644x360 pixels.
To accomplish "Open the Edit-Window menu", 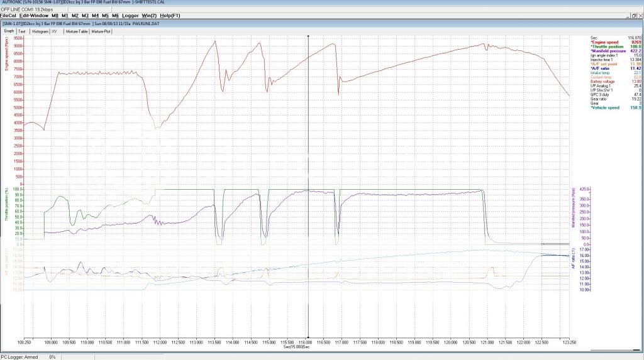I will coord(34,15).
